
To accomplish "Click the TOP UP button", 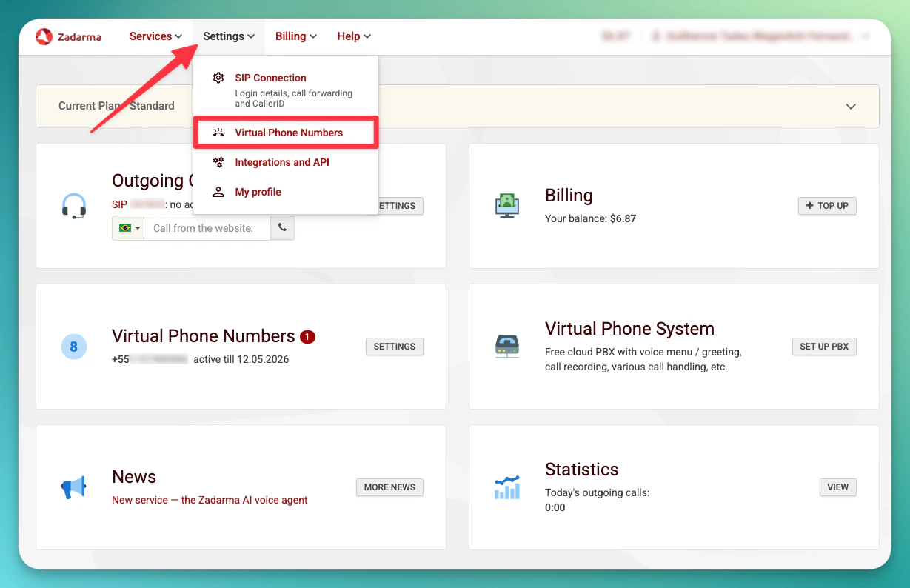I will [x=826, y=206].
